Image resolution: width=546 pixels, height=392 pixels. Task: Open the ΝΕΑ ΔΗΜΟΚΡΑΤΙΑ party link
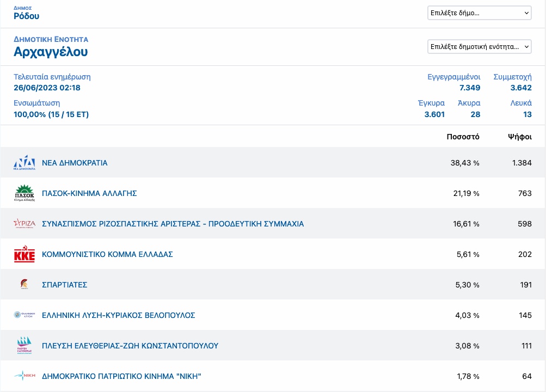75,163
